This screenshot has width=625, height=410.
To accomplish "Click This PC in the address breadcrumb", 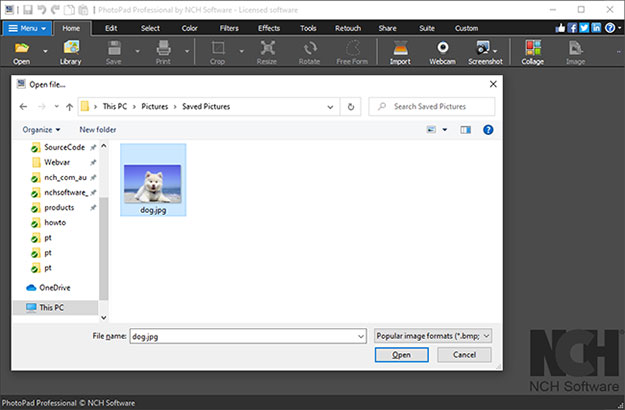I will pos(115,106).
